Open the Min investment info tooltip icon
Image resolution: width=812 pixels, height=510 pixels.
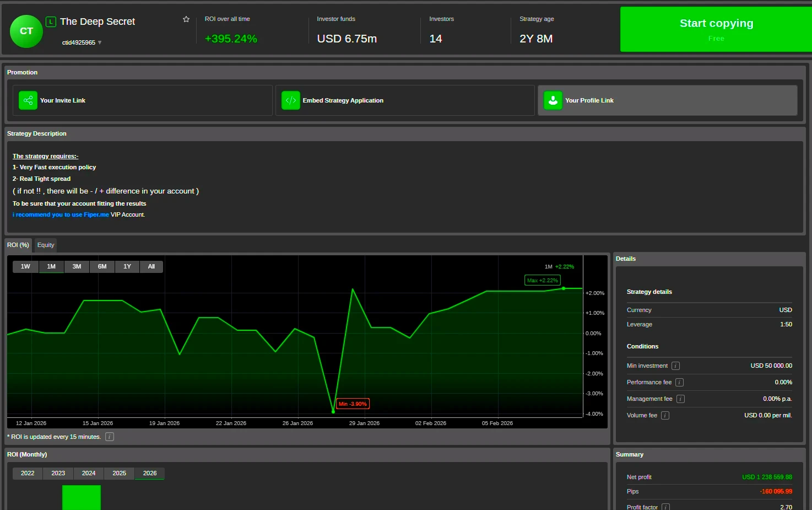tap(675, 366)
